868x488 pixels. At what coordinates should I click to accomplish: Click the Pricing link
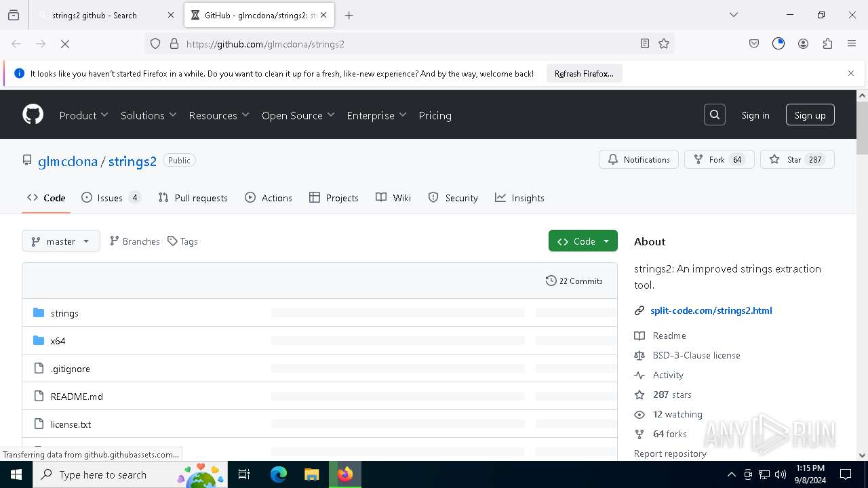[x=435, y=115]
